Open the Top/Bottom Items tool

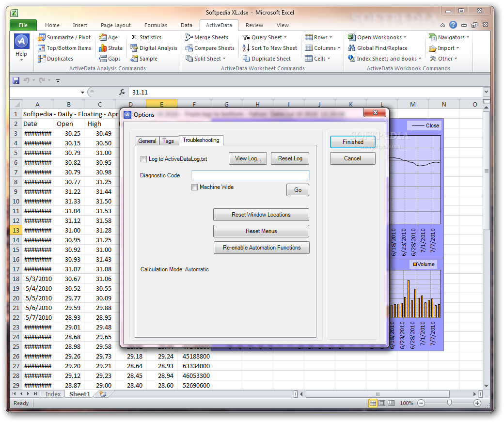point(64,48)
